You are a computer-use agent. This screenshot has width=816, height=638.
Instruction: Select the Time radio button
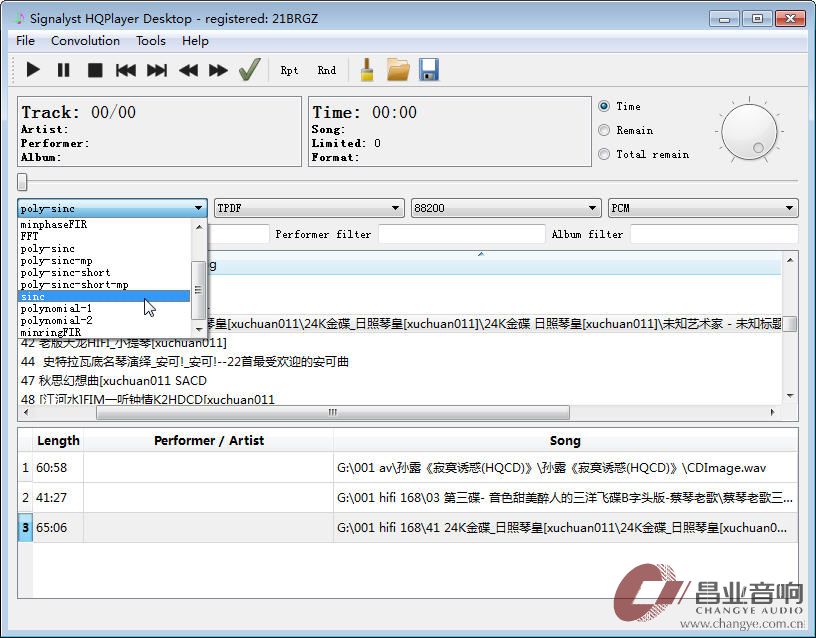604,106
